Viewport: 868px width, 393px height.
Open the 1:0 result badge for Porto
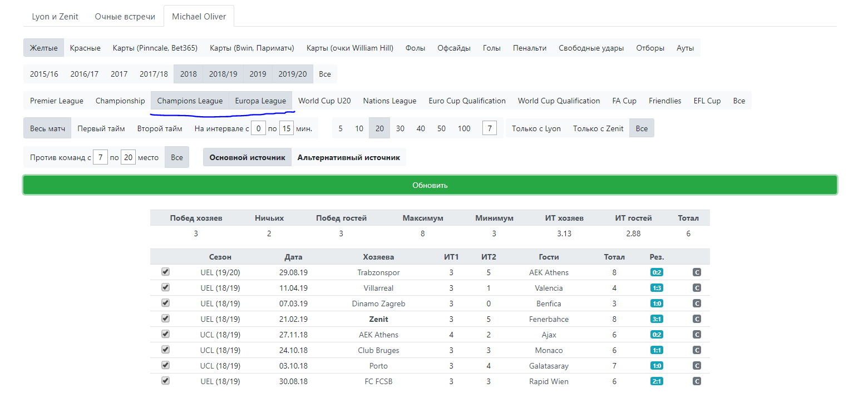point(657,366)
